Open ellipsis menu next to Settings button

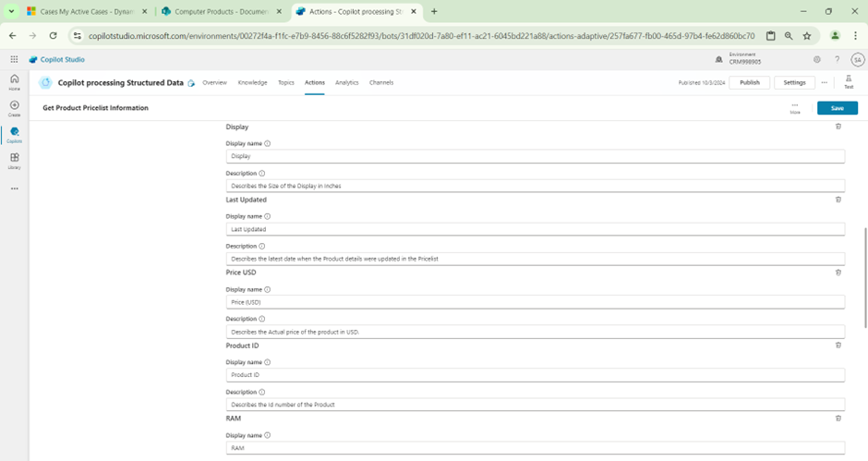(824, 82)
